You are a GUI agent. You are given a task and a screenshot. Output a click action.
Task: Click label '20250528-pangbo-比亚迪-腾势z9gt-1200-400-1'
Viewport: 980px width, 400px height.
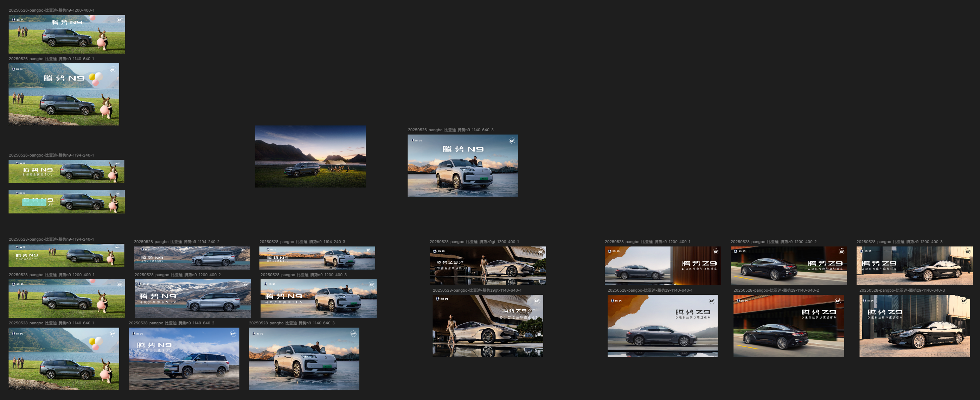pyautogui.click(x=474, y=242)
